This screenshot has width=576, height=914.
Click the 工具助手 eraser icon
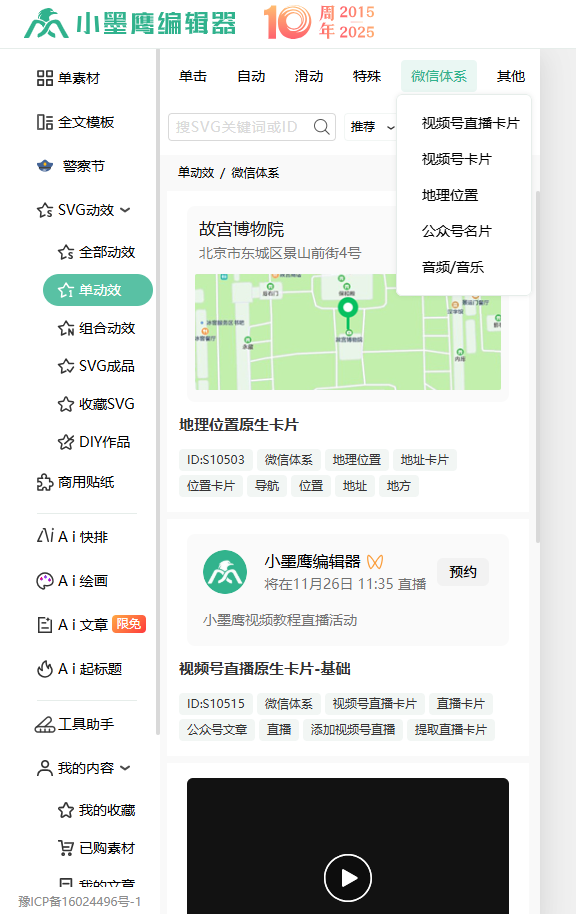pos(45,725)
